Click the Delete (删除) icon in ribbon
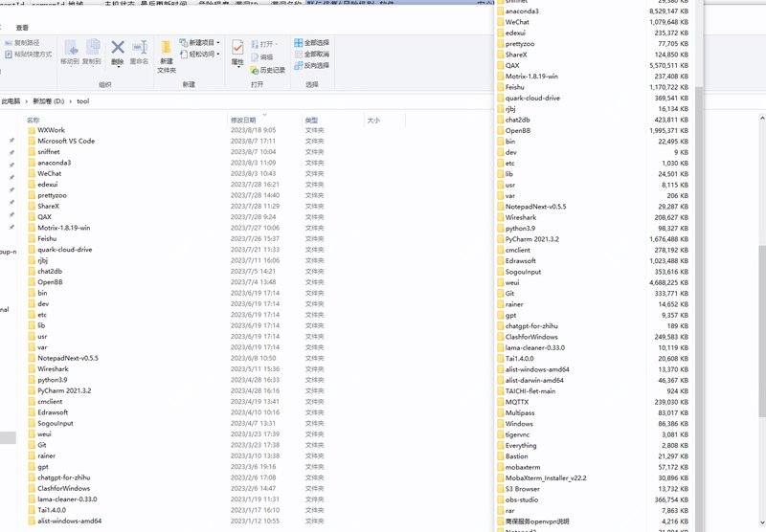Screen dimensions: 766x532 coord(118,51)
